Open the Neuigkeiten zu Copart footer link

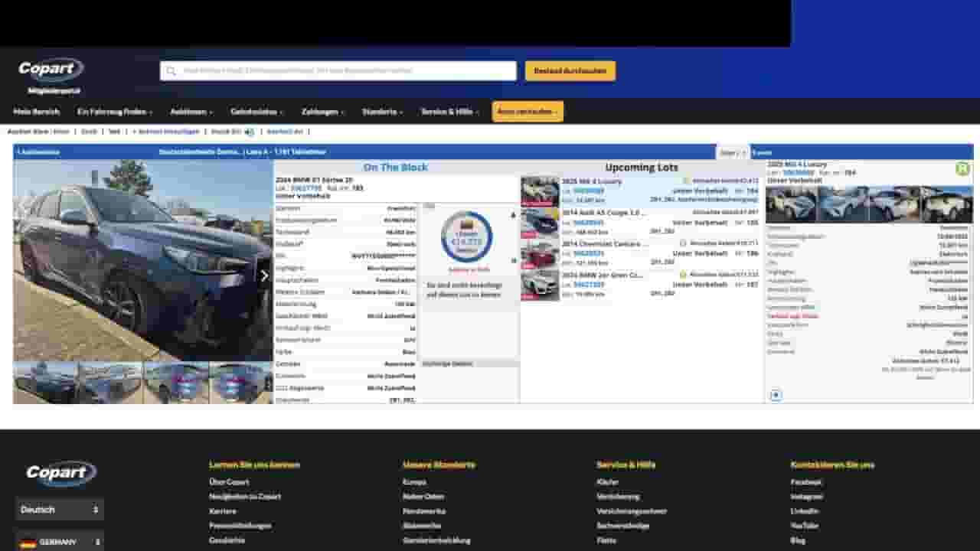pyautogui.click(x=245, y=497)
